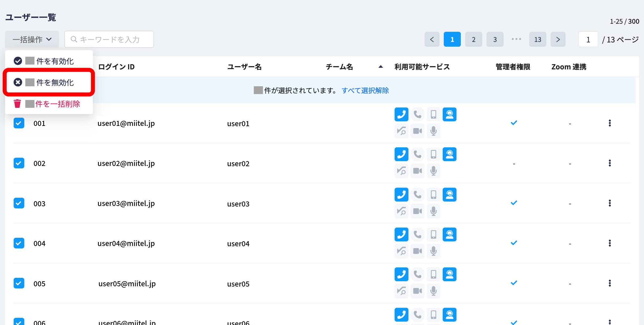Go to page 3
This screenshot has width=644, height=325.
(495, 39)
